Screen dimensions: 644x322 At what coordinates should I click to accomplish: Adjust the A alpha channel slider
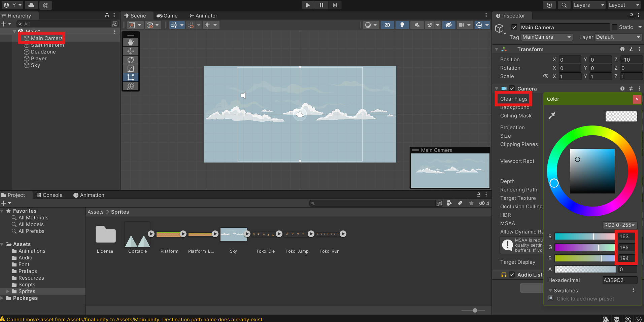click(585, 269)
